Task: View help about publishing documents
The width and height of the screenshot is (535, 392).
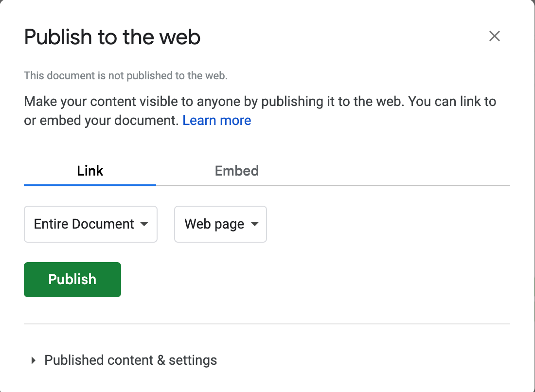Action: coord(216,120)
